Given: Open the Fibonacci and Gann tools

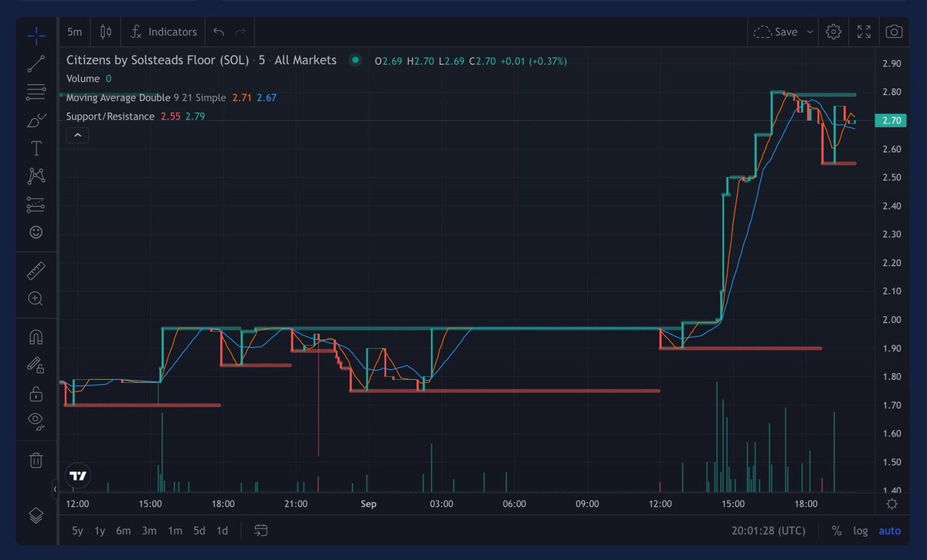Looking at the screenshot, I should (36, 93).
